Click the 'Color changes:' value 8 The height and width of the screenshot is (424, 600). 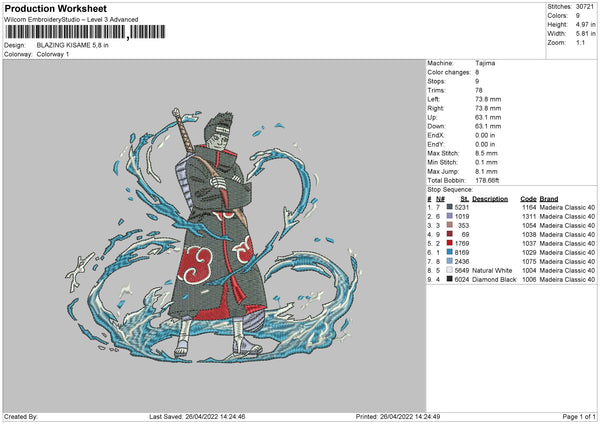(477, 72)
